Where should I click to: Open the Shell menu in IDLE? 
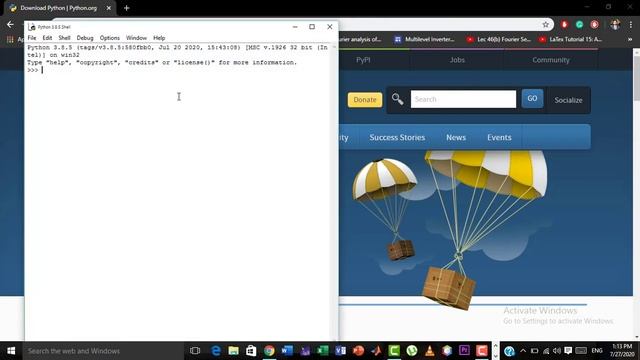64,38
